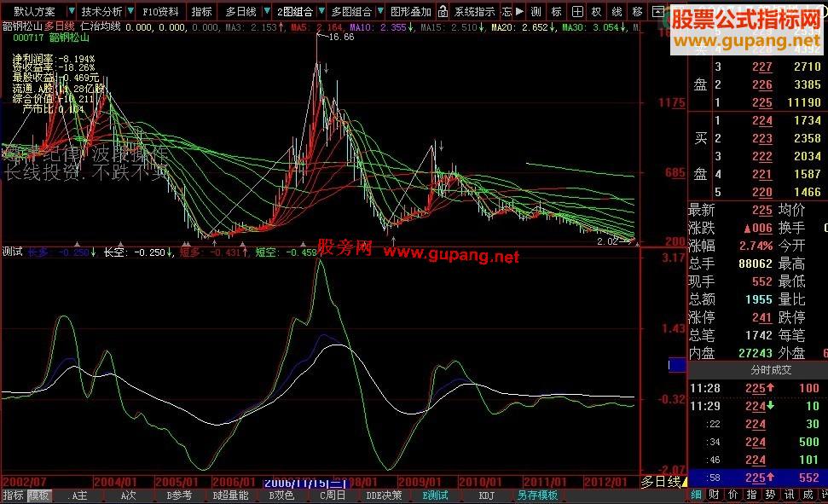
Task: Toggle the B双色 dual-color template
Action: (281, 494)
